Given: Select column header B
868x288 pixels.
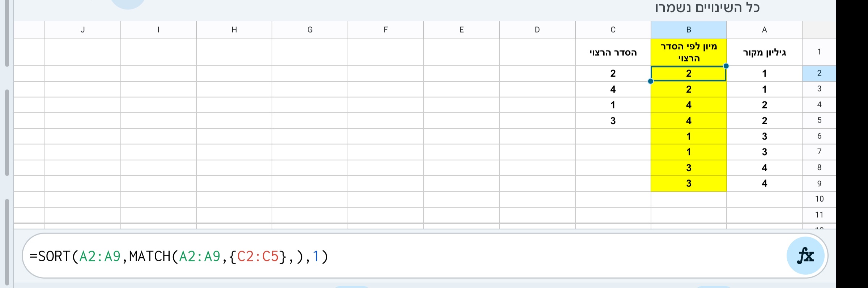Looking at the screenshot, I should tap(689, 30).
